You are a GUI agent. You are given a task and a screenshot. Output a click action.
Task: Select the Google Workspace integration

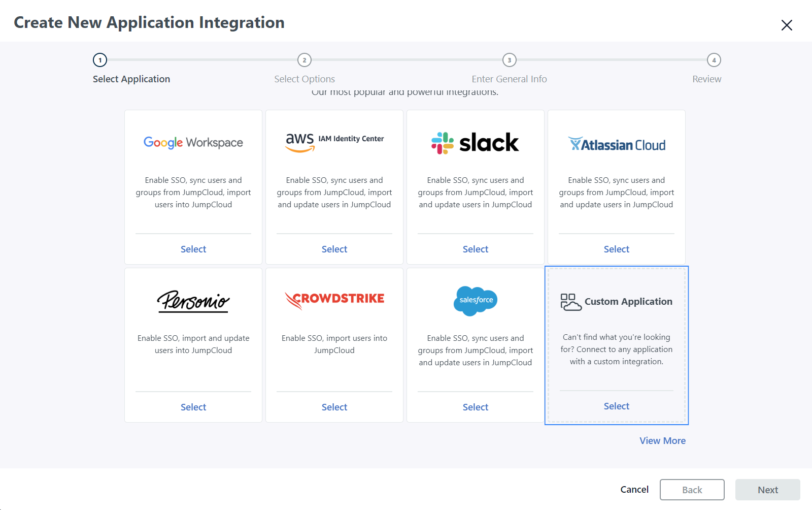pyautogui.click(x=193, y=249)
